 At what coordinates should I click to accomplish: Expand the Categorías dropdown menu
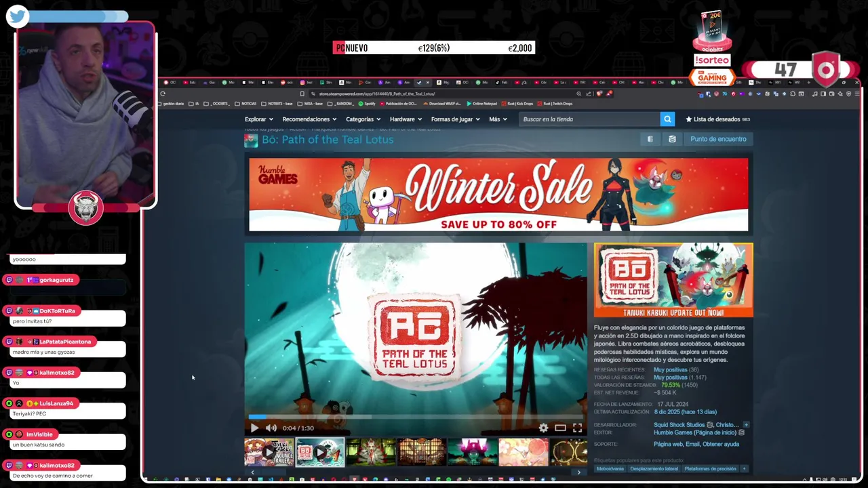point(363,119)
